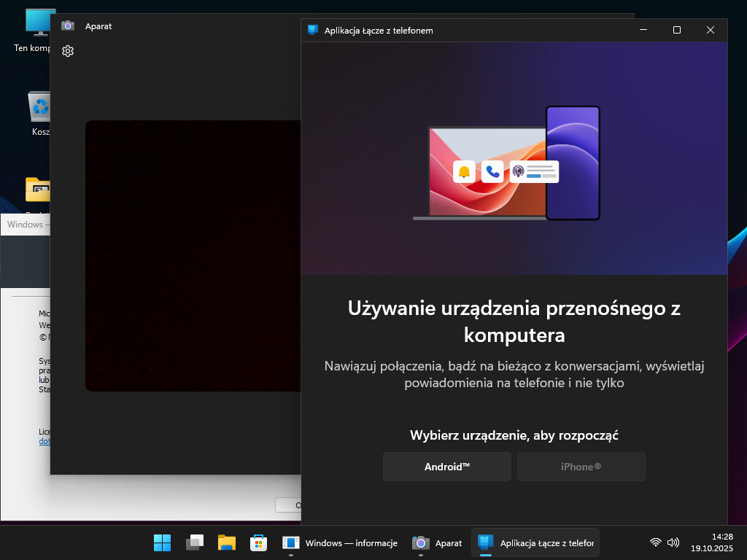Click the volume speaker tray icon
Screen dimensions: 747x560
[673, 542]
